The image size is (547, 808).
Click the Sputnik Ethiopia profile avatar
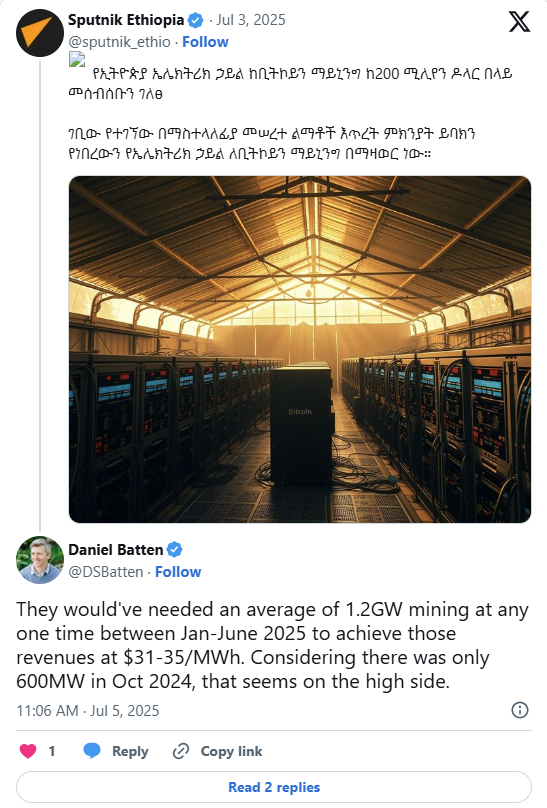(40, 32)
